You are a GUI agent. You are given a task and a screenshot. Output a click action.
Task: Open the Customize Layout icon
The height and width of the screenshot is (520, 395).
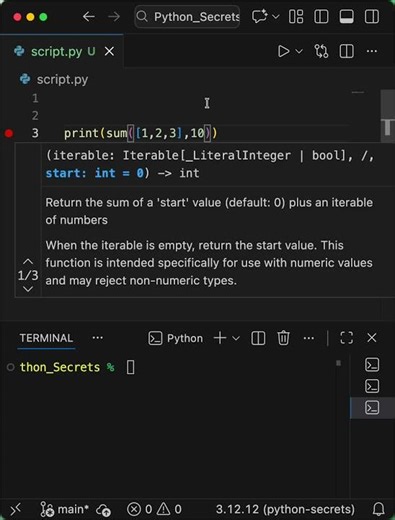[296, 16]
